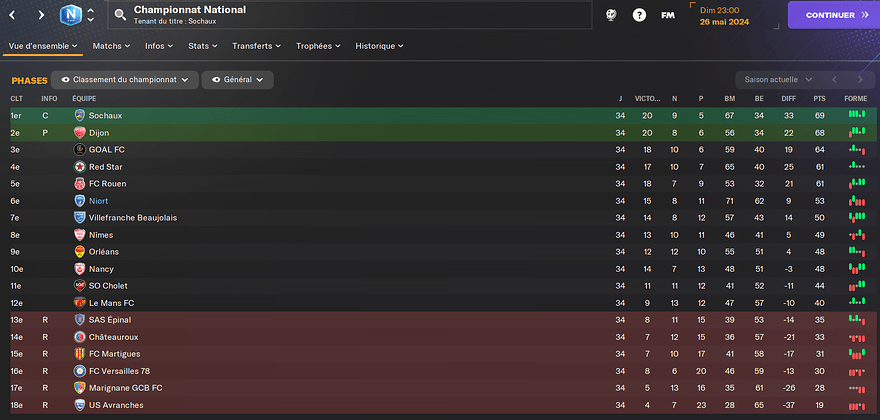
Task: Open the Transferts menu
Action: pyautogui.click(x=256, y=46)
